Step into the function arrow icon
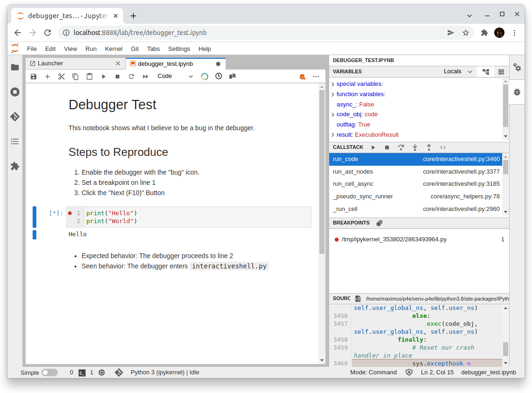532x393 pixels. coord(415,147)
